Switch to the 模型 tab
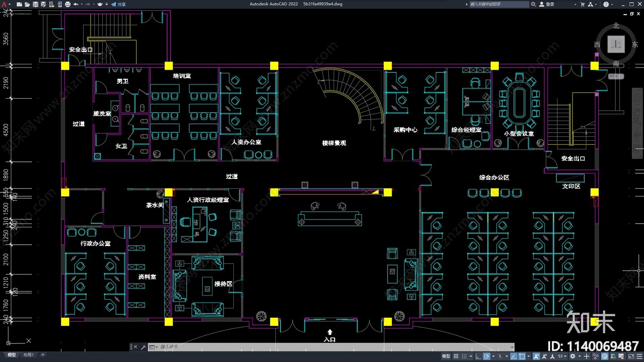This screenshot has height=362, width=644. click(12, 355)
